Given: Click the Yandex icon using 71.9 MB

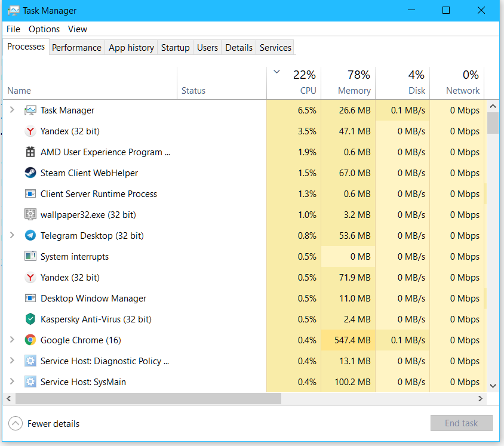Looking at the screenshot, I should coord(30,277).
